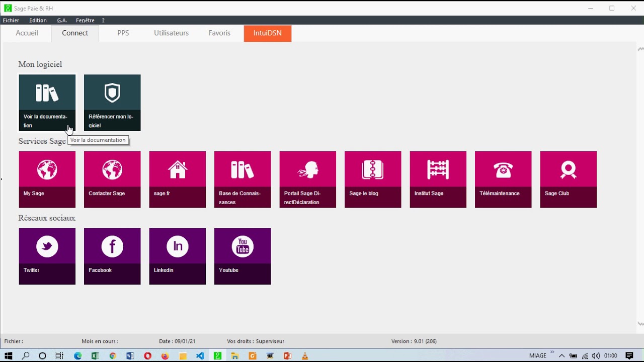Open the My Sage service tile

pyautogui.click(x=47, y=179)
